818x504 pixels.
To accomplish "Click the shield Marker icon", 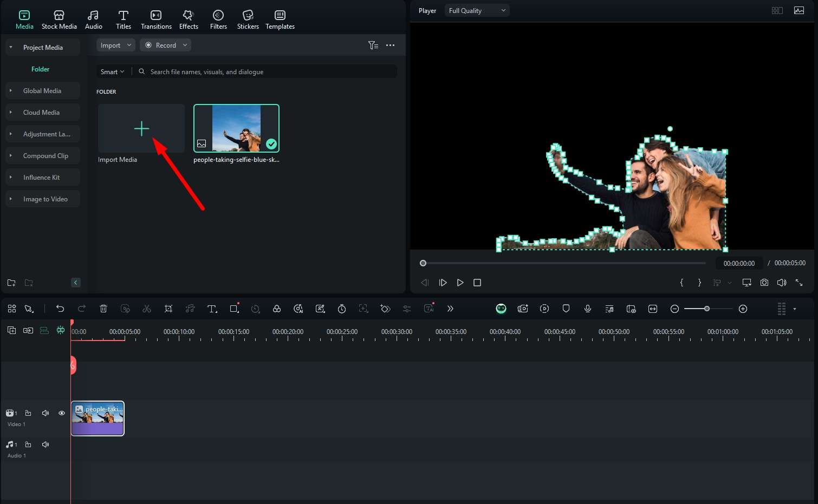I will pos(566,309).
